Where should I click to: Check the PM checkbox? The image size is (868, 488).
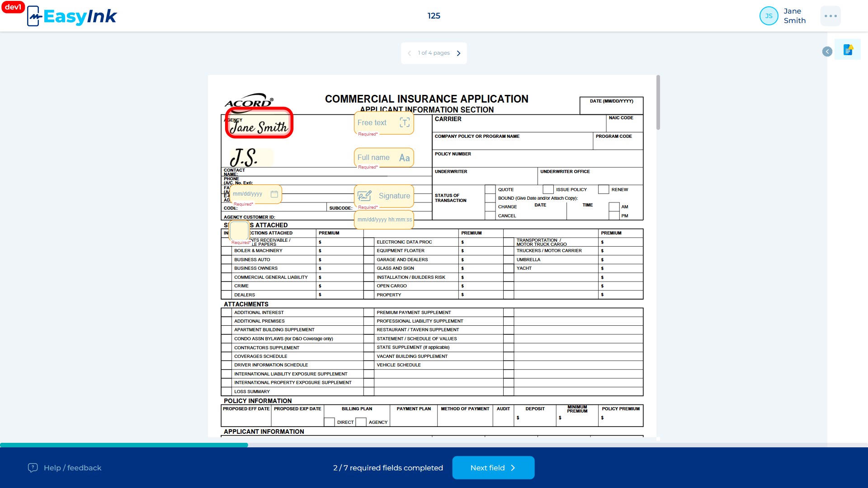(614, 216)
